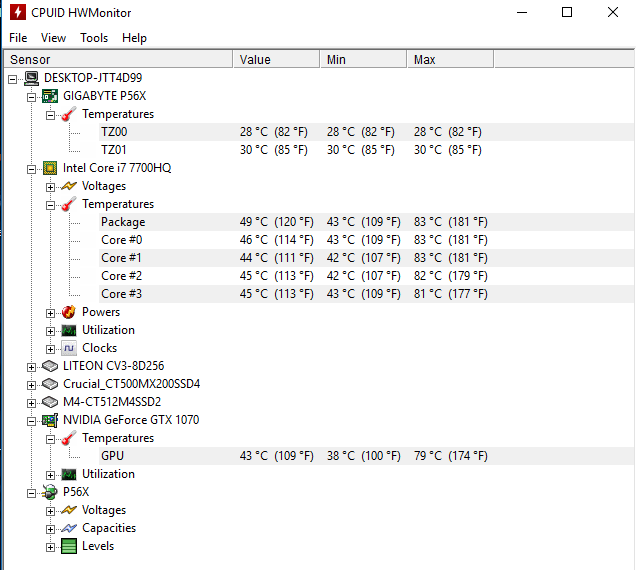Collapse the NVIDIA GeForce GTX 1070 node
The image size is (636, 570).
click(31, 421)
